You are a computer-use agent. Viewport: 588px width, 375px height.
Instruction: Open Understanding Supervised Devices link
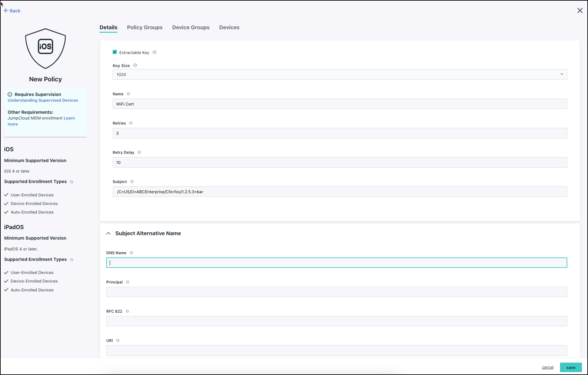[x=43, y=100]
